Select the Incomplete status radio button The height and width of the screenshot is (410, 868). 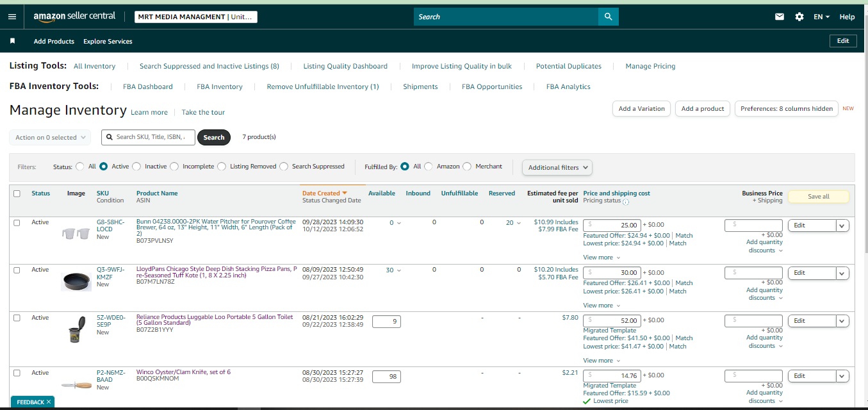(x=174, y=167)
